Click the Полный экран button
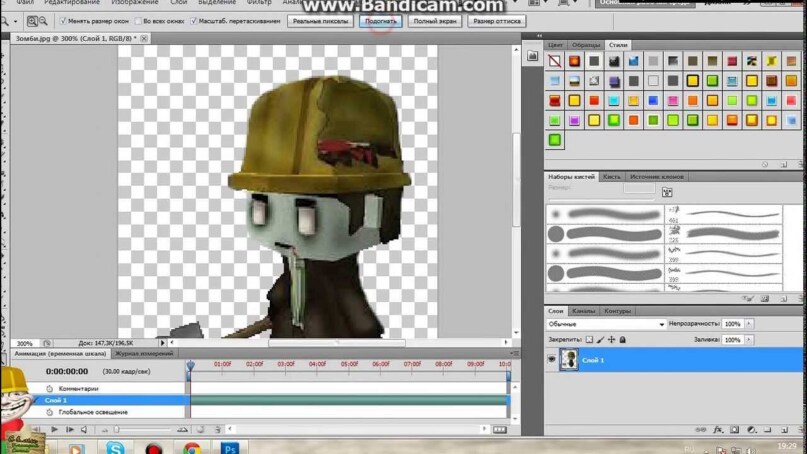This screenshot has width=807, height=454. point(435,22)
